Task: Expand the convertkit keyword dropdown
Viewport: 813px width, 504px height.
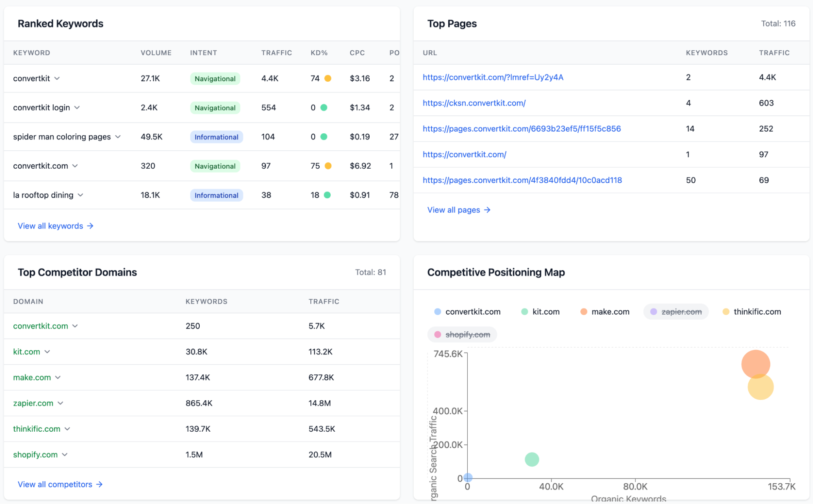Action: click(56, 78)
